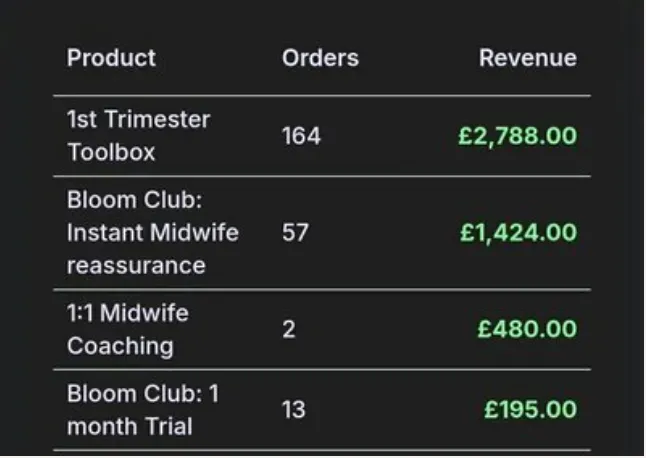
Task: Click the £2,788.00 revenue amount
Action: pyautogui.click(x=517, y=136)
